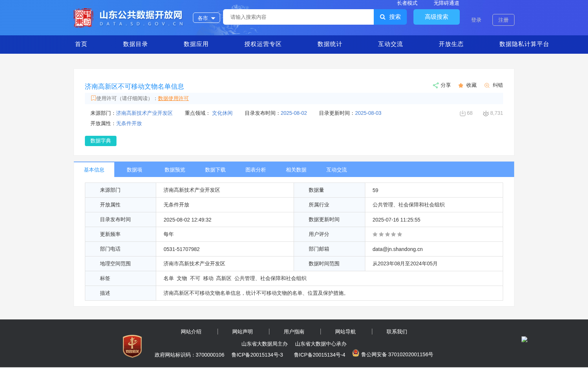Screen dimensions: 588x368
Task: Select the 基本信息 tab
Action: [x=94, y=170]
